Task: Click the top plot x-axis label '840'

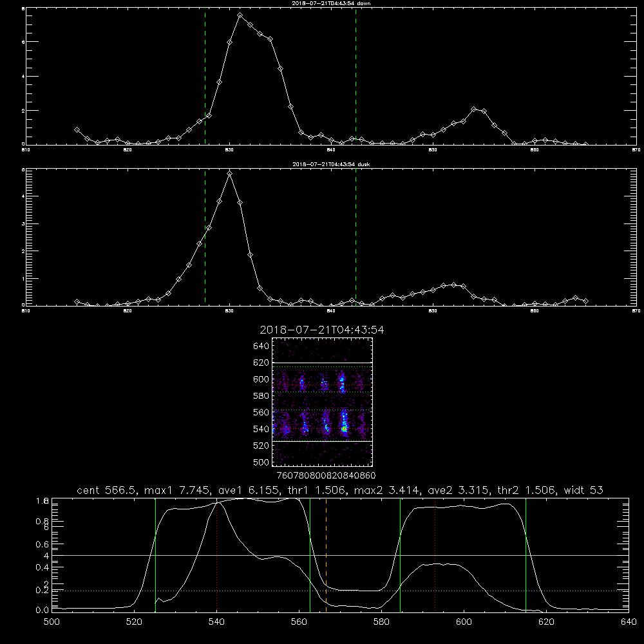Action: tap(331, 150)
